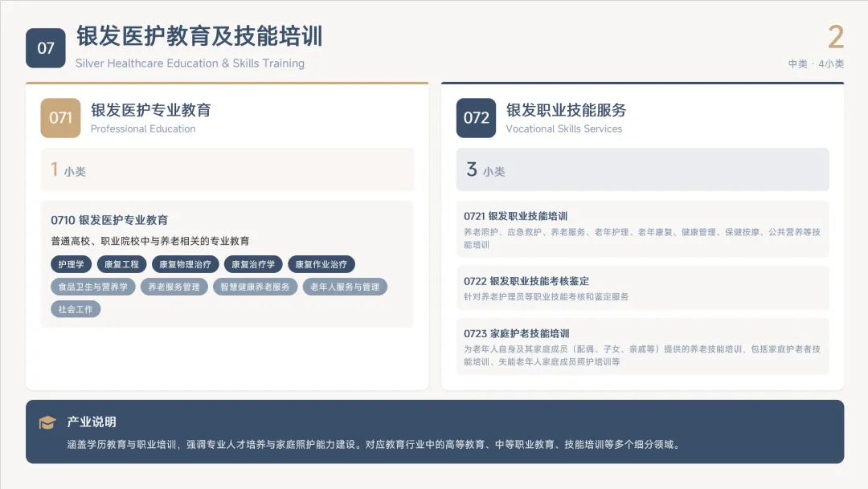Click the graduation cap icon beside 产业说明
Screen dimensions: 868x489
[x=49, y=420]
